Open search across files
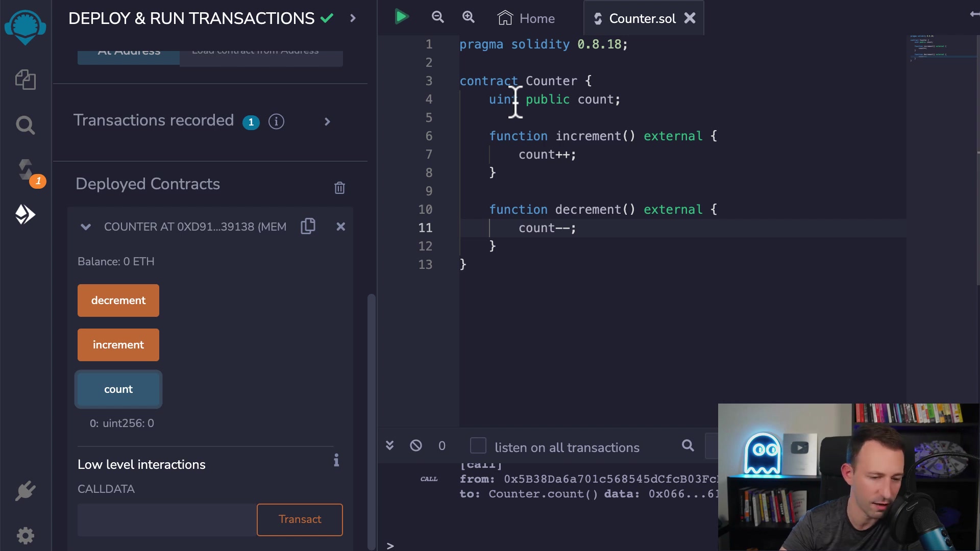980x551 pixels. pos(26,125)
